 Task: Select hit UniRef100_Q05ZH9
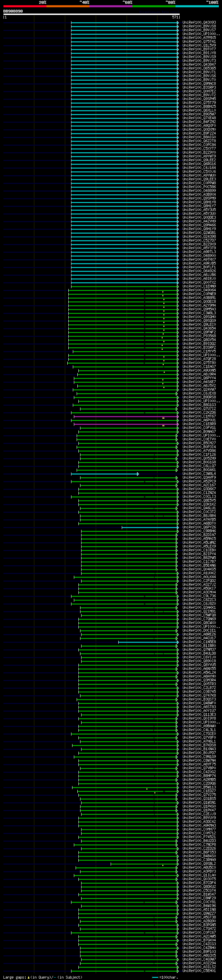[199, 458]
